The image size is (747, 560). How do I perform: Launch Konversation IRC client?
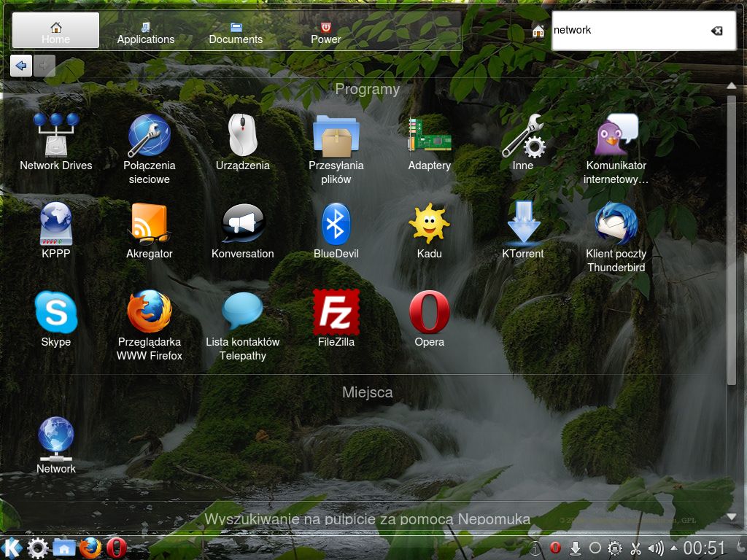point(242,230)
